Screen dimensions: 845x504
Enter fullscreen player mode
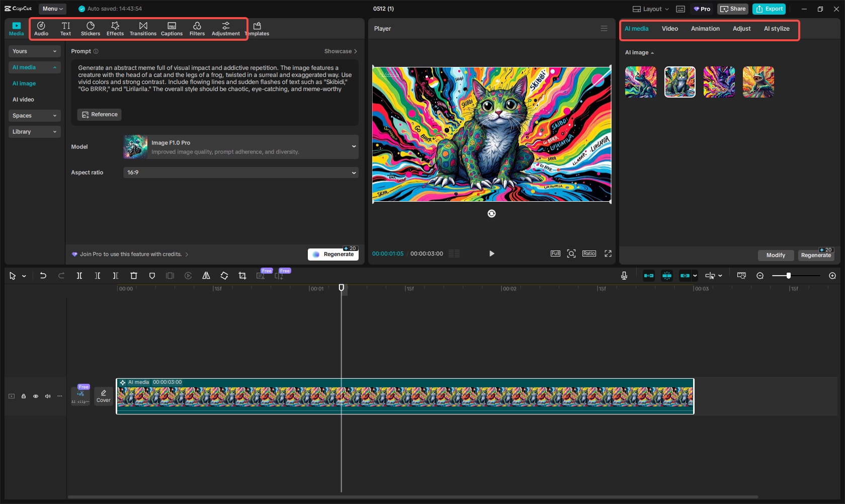[x=608, y=254]
